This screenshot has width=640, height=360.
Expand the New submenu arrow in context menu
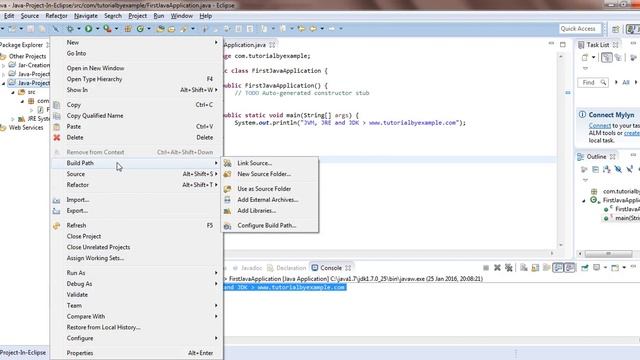pos(216,42)
